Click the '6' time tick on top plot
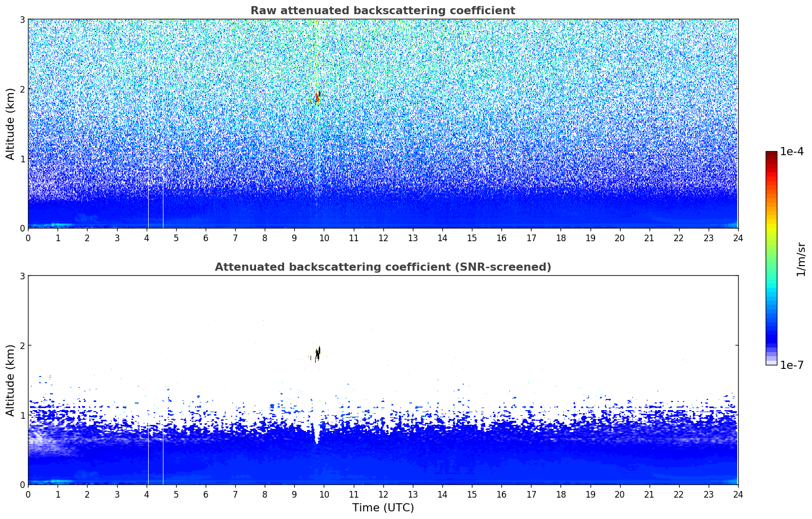This screenshot has height=519, width=812. 206,238
